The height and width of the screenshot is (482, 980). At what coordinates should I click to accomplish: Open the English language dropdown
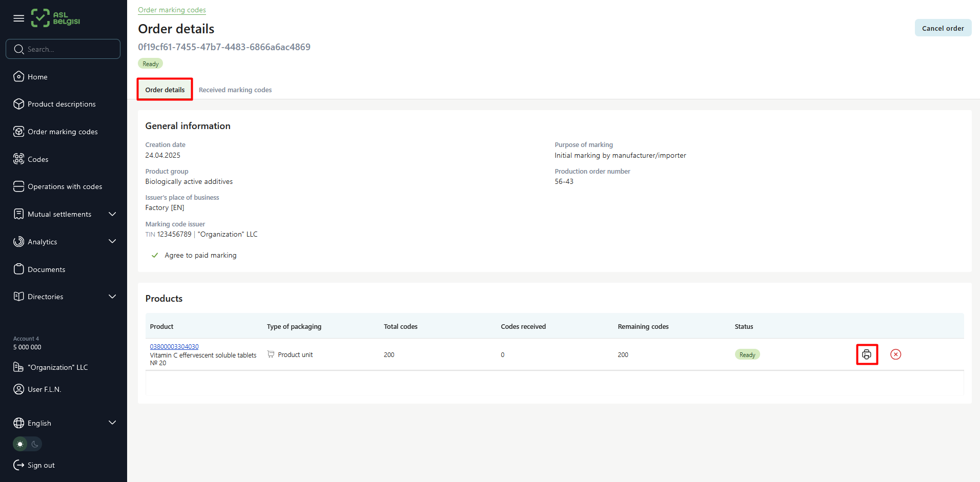click(x=65, y=423)
